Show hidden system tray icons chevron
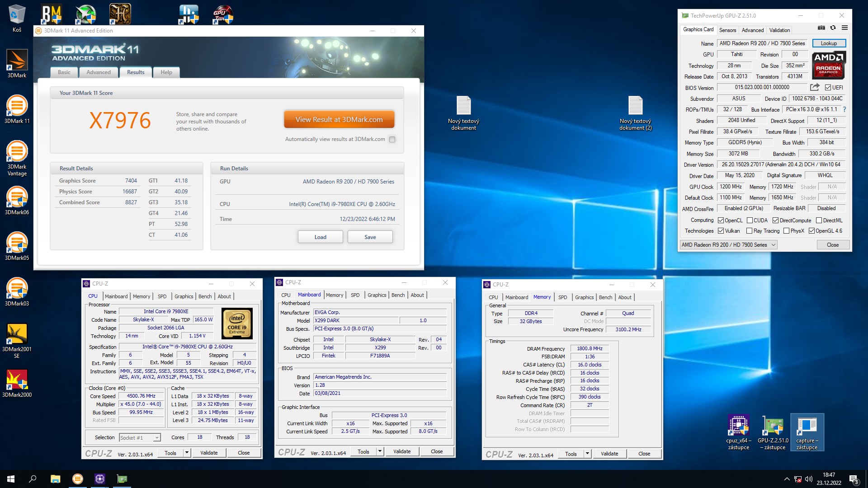This screenshot has width=868, height=488. tap(787, 479)
